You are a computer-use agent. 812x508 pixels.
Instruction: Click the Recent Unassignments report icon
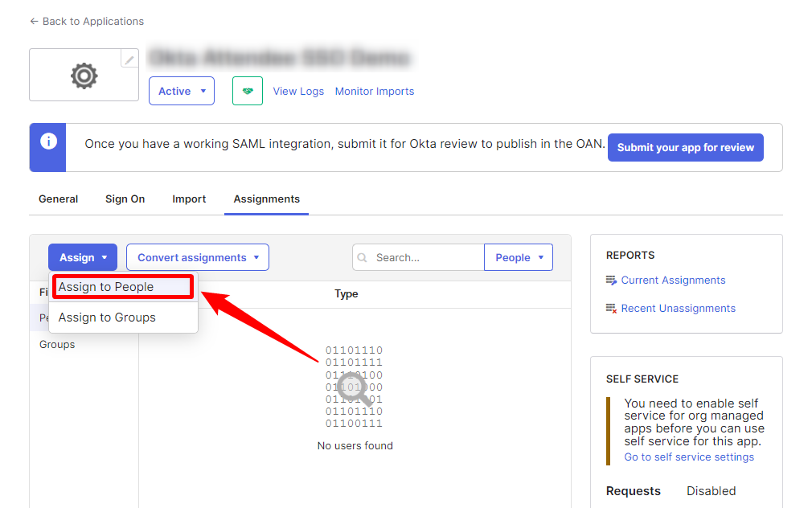coord(611,309)
